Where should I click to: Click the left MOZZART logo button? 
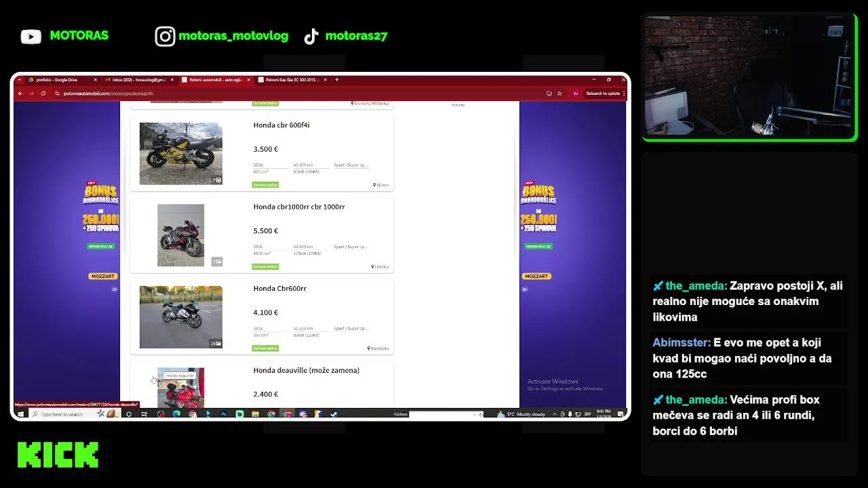pyautogui.click(x=102, y=276)
